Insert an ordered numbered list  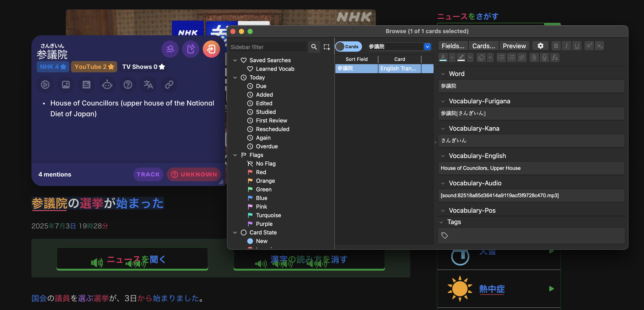coord(511,58)
